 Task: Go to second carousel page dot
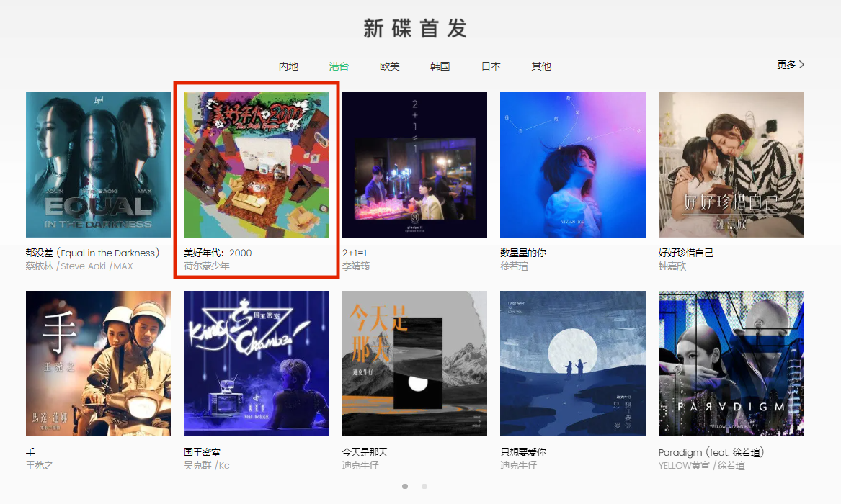(x=424, y=486)
